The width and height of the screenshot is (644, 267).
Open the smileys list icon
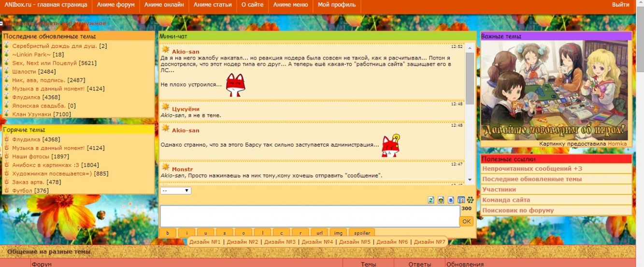click(441, 200)
